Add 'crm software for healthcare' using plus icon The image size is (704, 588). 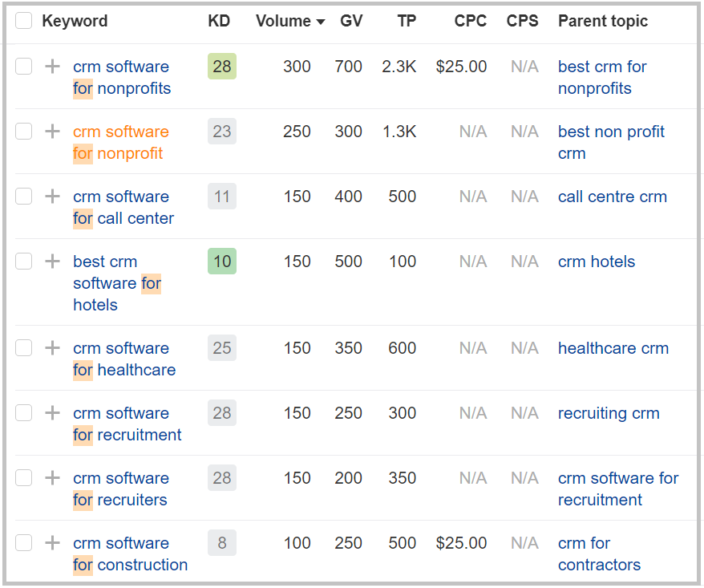(52, 348)
